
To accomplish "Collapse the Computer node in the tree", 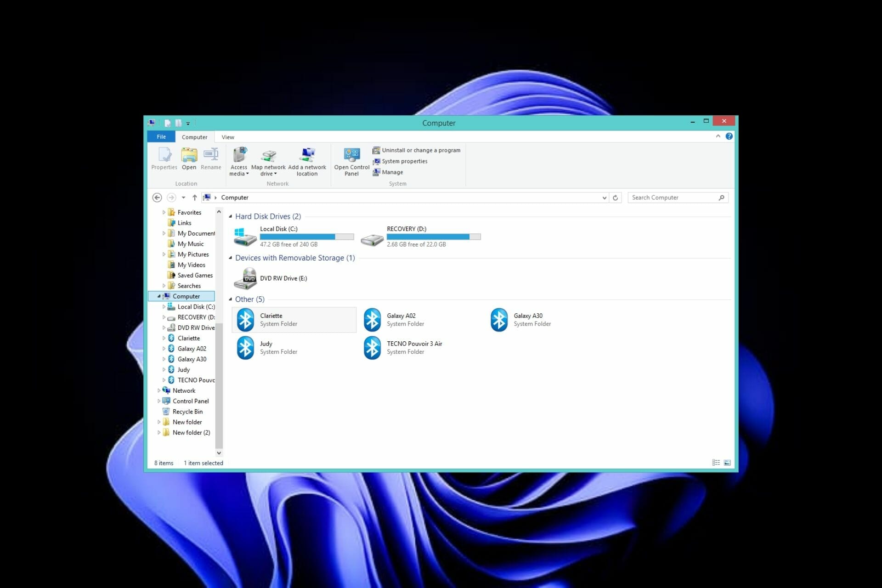I will click(158, 296).
